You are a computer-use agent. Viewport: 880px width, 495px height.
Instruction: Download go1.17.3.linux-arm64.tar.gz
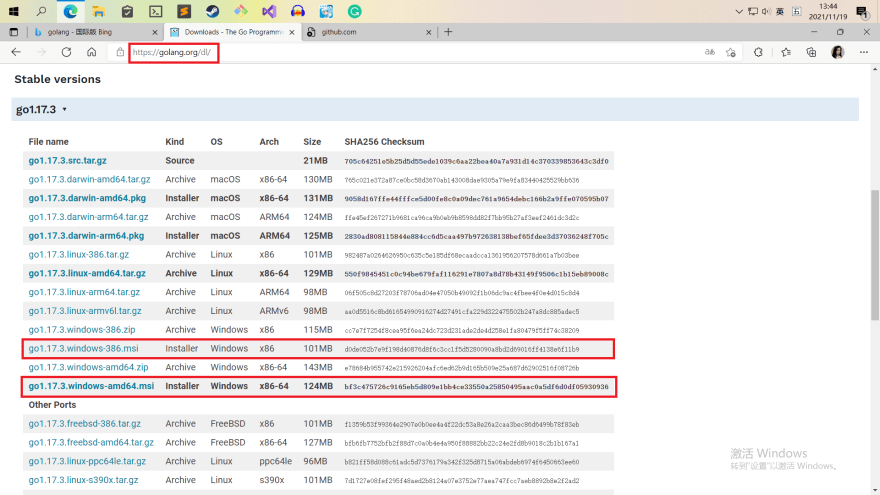click(x=84, y=292)
